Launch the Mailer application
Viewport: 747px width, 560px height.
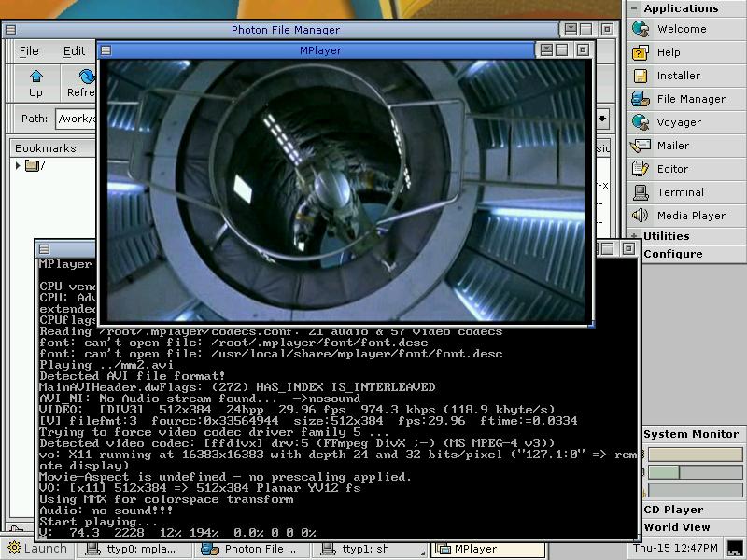tap(672, 146)
